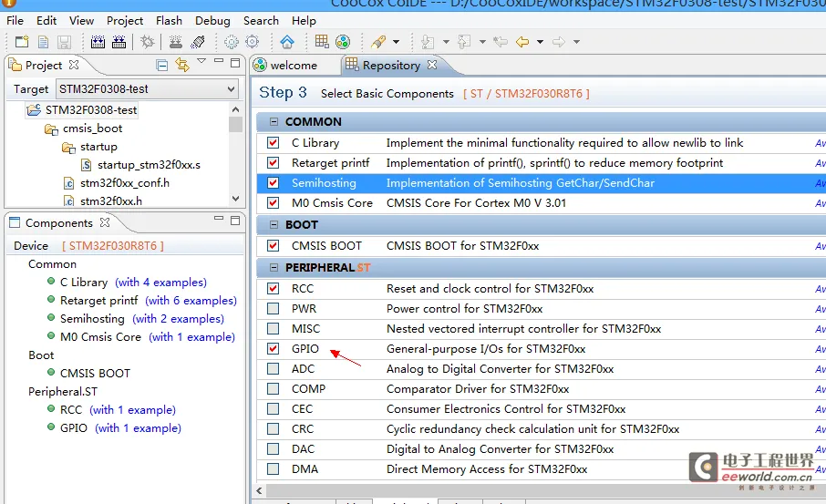Collapse the PERIPHERAL ST section
This screenshot has height=504, width=826.
pyautogui.click(x=274, y=268)
